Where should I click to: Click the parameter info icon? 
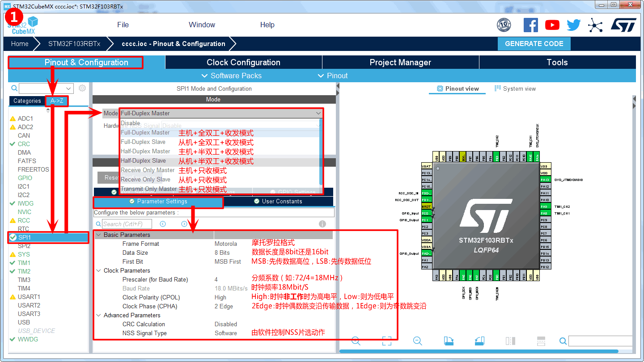click(322, 224)
